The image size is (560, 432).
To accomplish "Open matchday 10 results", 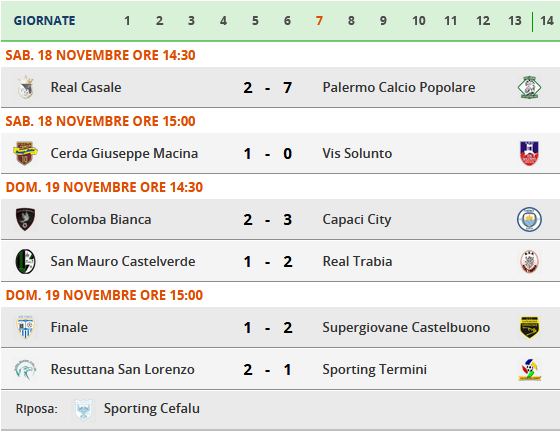I will pyautogui.click(x=419, y=21).
